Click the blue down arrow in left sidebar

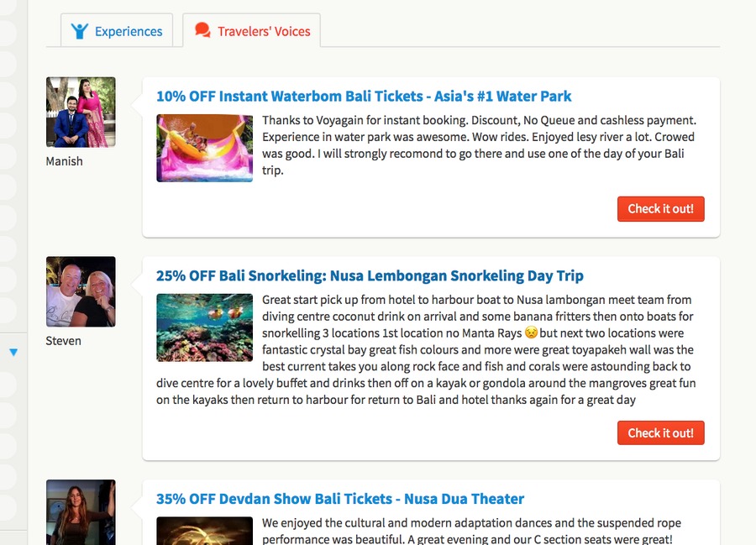[x=13, y=352]
